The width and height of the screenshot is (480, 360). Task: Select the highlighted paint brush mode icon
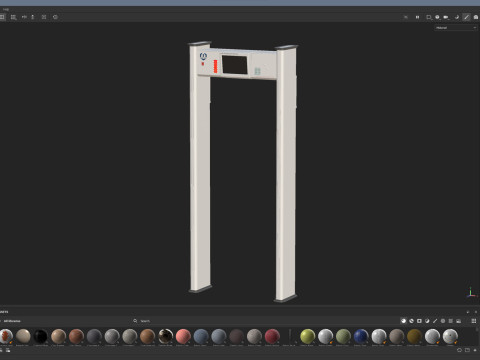tap(466, 17)
